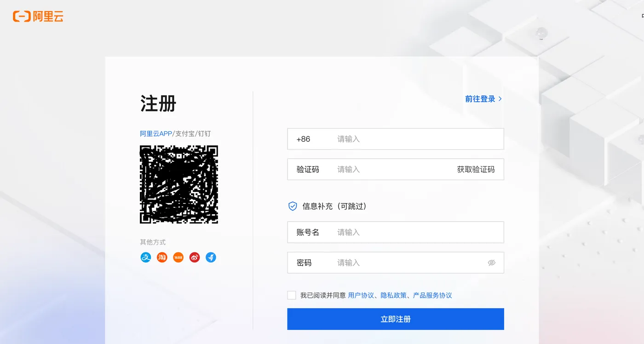Open the 产品服务协议 link
Screen dimensions: 644x344
pos(432,295)
